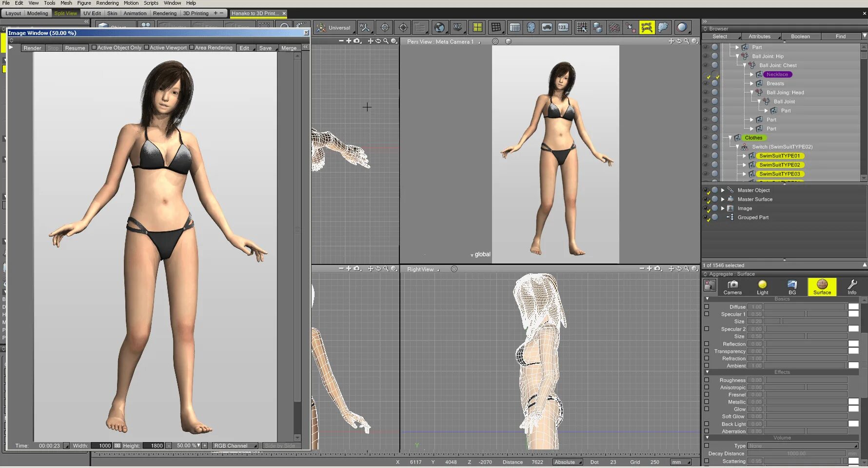Expand the Master Surface item
This screenshot has width=868, height=468.
click(723, 199)
